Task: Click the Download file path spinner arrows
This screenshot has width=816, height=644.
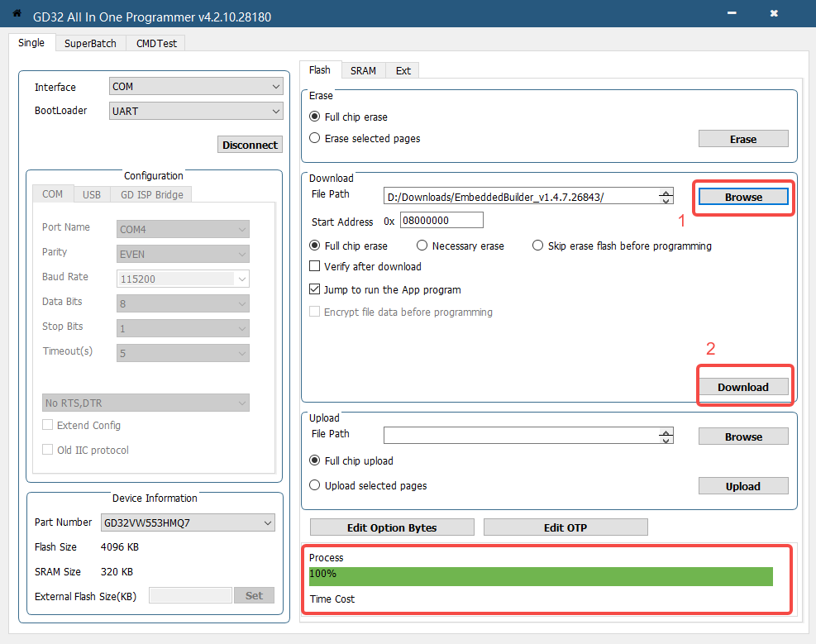Action: coord(666,196)
